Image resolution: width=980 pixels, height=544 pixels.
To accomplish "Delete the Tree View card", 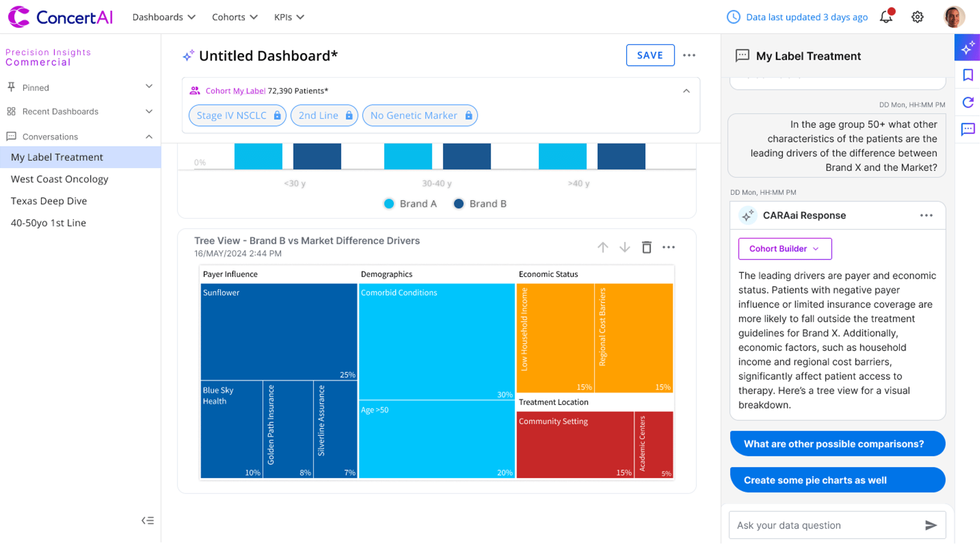I will [x=647, y=247].
